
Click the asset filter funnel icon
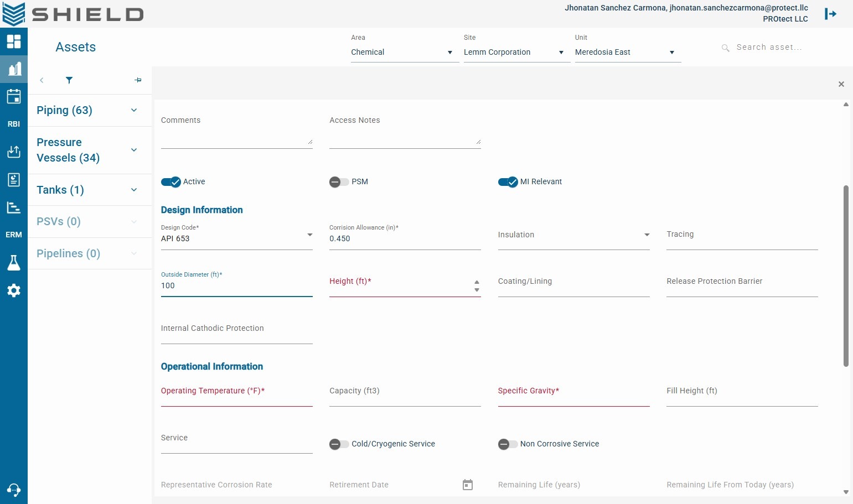pyautogui.click(x=69, y=80)
